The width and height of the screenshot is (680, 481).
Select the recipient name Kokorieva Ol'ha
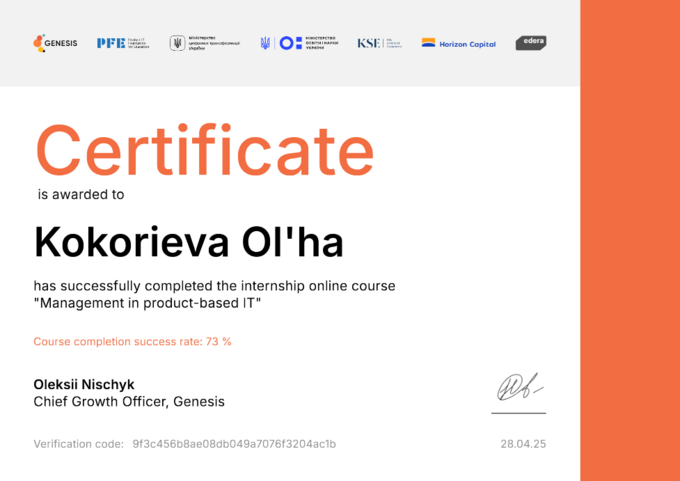tap(188, 241)
